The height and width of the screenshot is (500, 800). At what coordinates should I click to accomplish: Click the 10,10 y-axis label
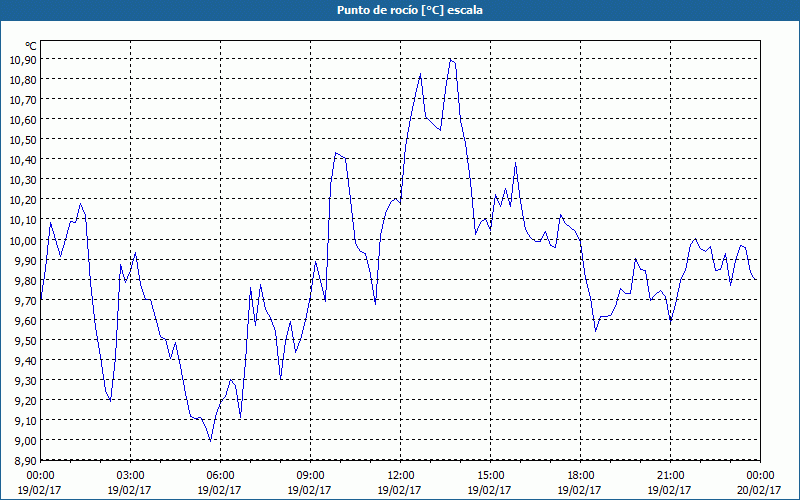coord(23,220)
